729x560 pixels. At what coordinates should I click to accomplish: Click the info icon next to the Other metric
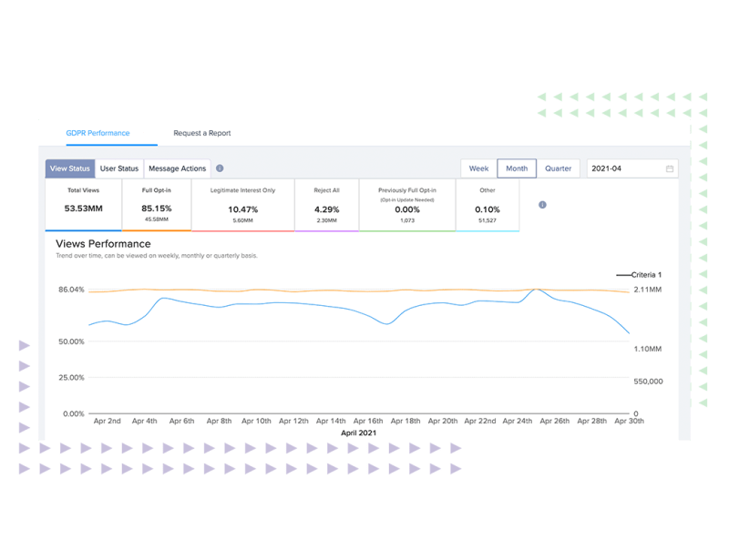point(541,205)
